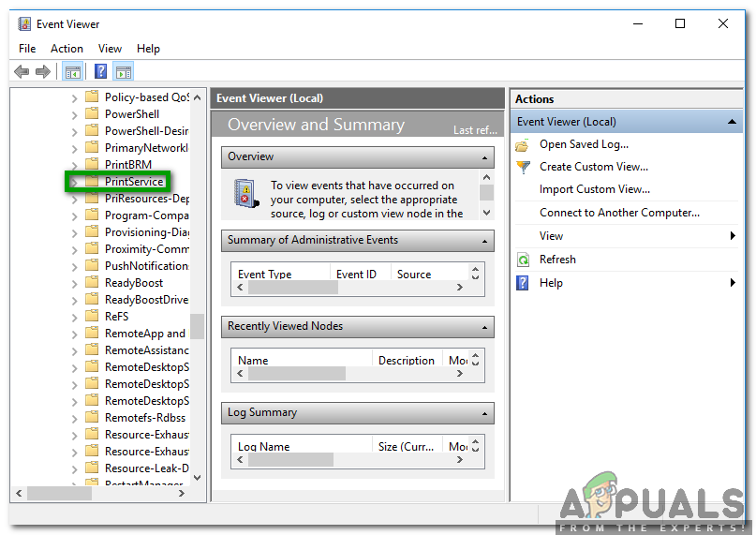Open the File menu
Viewport: 756px width, 535px height.
[x=27, y=49]
